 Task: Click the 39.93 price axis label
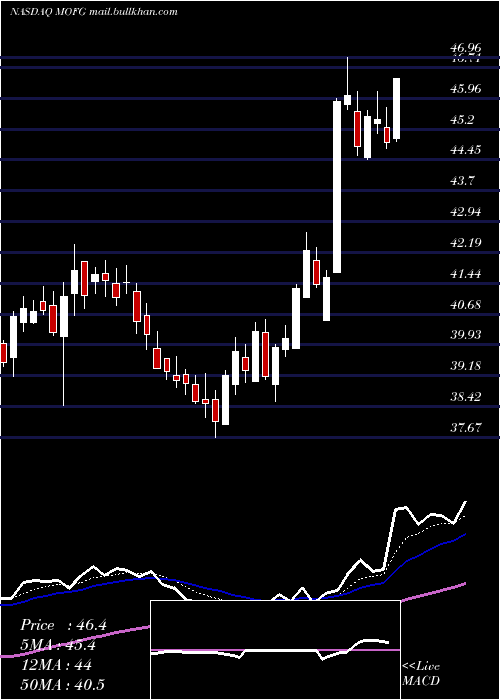(x=466, y=335)
